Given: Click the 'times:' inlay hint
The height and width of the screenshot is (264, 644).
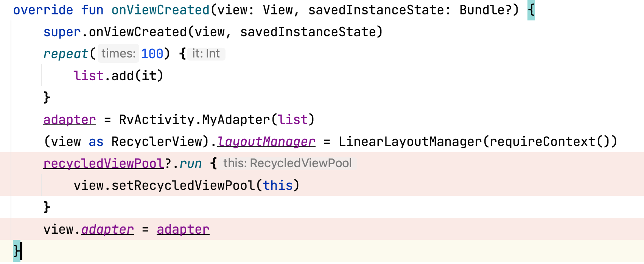Looking at the screenshot, I should pos(118,54).
